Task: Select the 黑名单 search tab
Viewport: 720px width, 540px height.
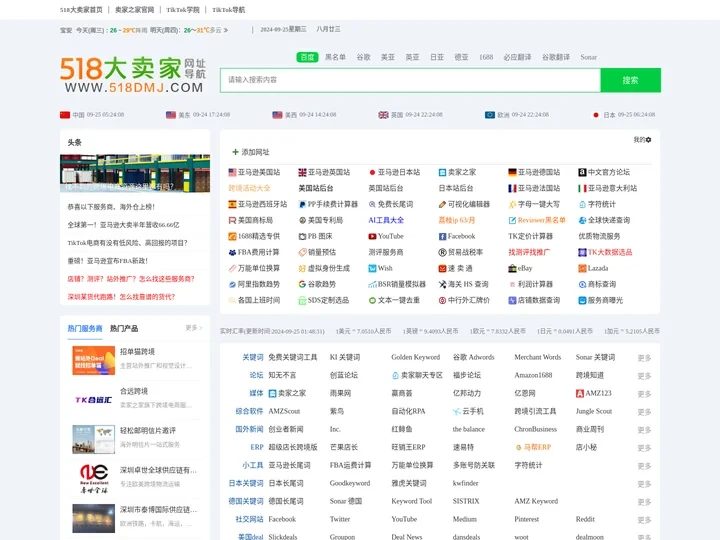Action: pos(335,57)
